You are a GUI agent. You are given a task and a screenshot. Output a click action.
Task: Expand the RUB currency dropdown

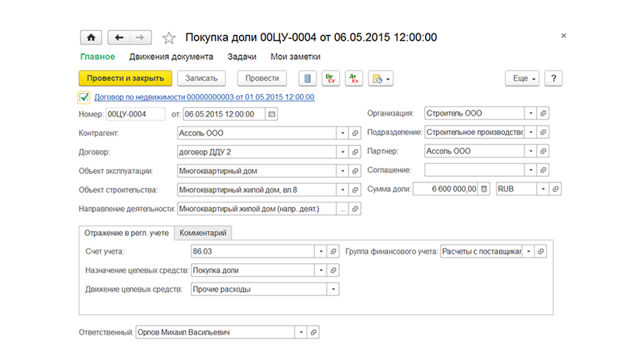[x=543, y=189]
